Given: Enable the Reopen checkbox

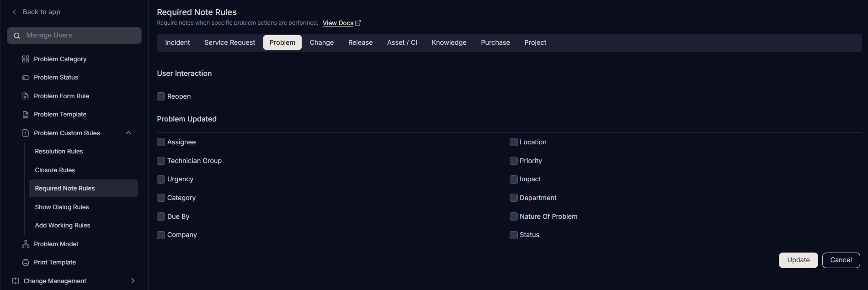Looking at the screenshot, I should tap(161, 96).
